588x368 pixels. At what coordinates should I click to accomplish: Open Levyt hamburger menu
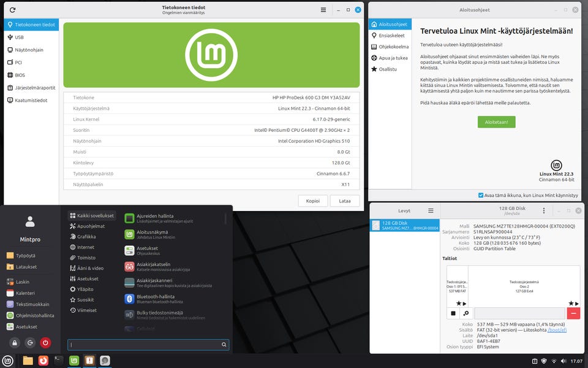point(431,210)
